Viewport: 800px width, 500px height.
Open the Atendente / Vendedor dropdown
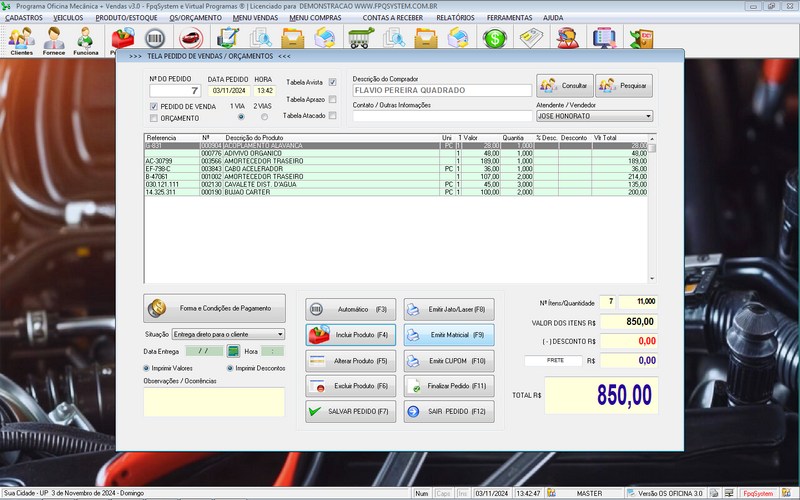pos(648,116)
